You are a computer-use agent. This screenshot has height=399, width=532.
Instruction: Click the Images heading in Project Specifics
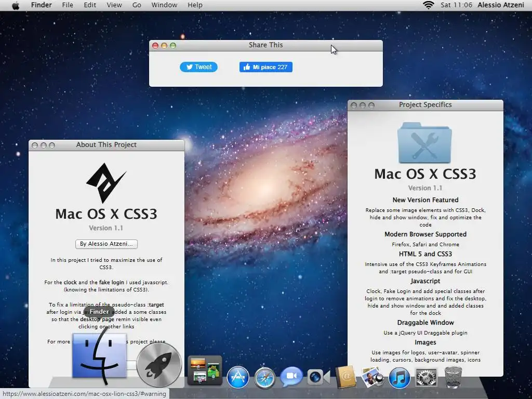[x=425, y=342]
